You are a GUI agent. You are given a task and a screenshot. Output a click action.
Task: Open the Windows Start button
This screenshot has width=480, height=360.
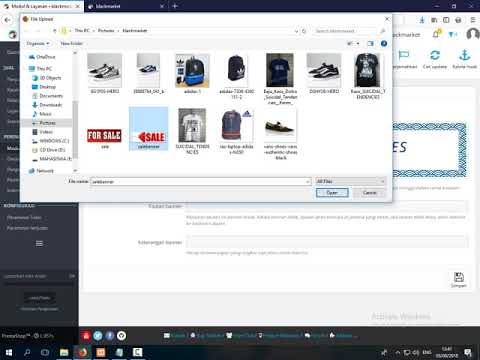[x=9, y=352]
